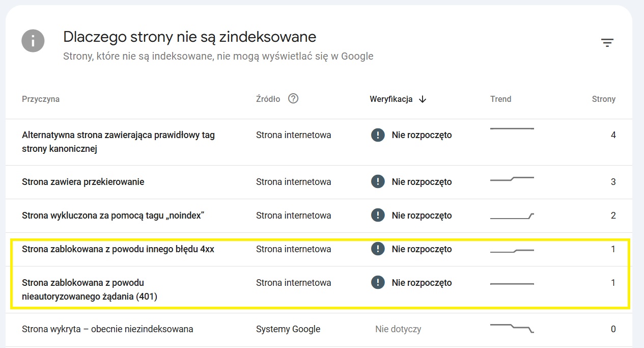Open the filter icon in top right corner
Viewport: 644px width, 348px height.
(x=607, y=43)
